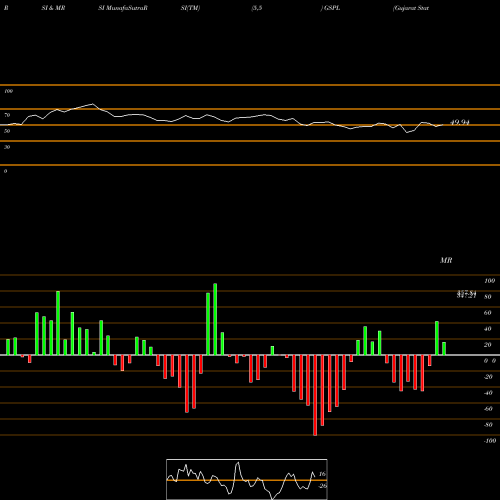The width and height of the screenshot is (500, 500).
Task: Click the last green bar in MR histogram
Action: coord(444,349)
